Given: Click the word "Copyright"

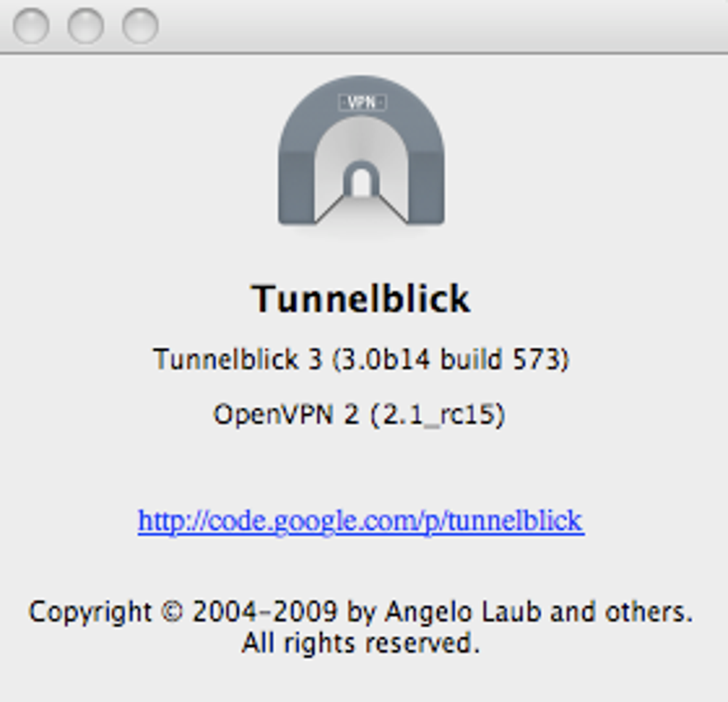Looking at the screenshot, I should click(x=90, y=613).
